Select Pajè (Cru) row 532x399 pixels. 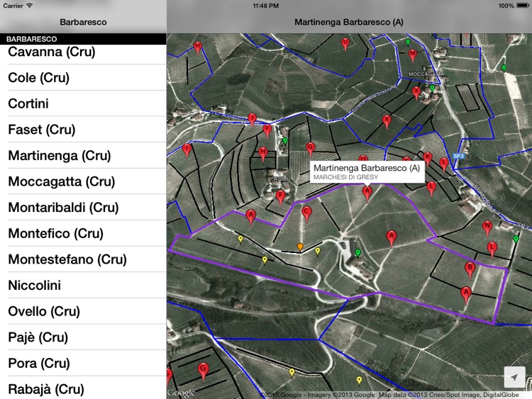coord(83,337)
